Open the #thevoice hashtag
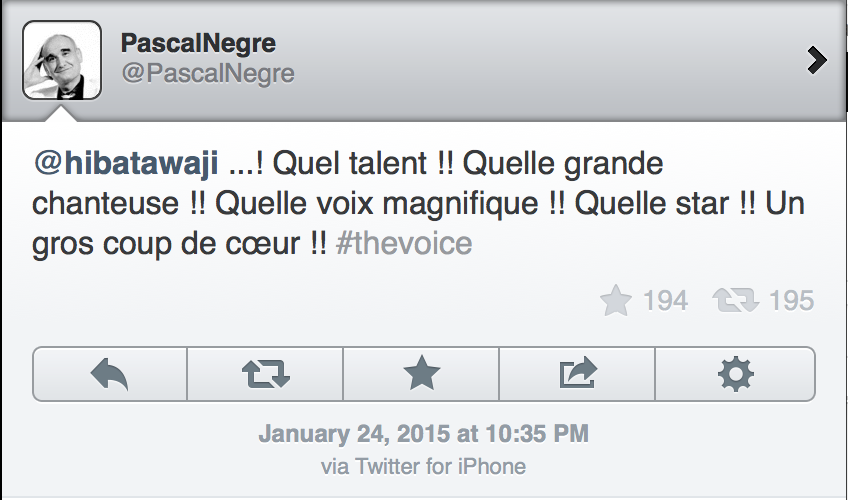 405,243
